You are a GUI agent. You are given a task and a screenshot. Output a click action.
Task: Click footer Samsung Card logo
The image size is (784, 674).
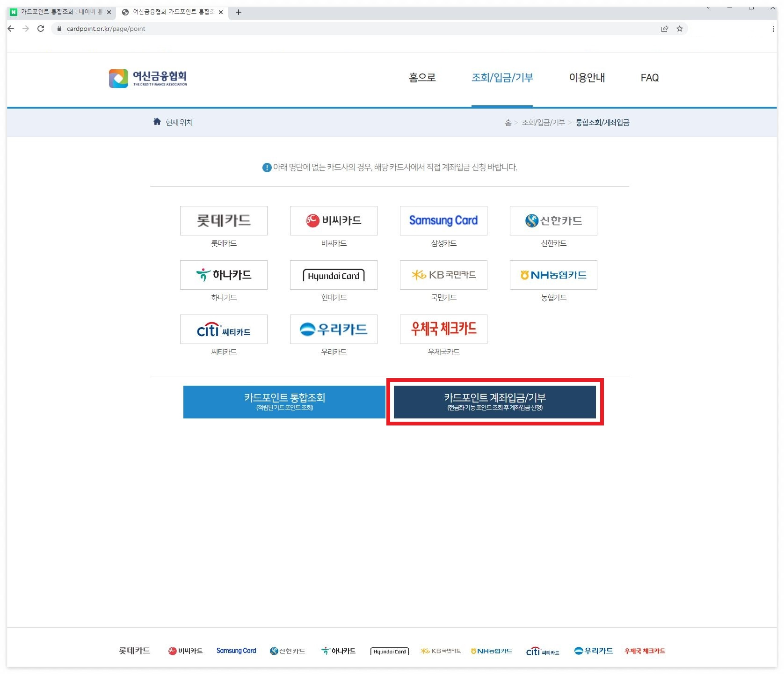click(236, 651)
